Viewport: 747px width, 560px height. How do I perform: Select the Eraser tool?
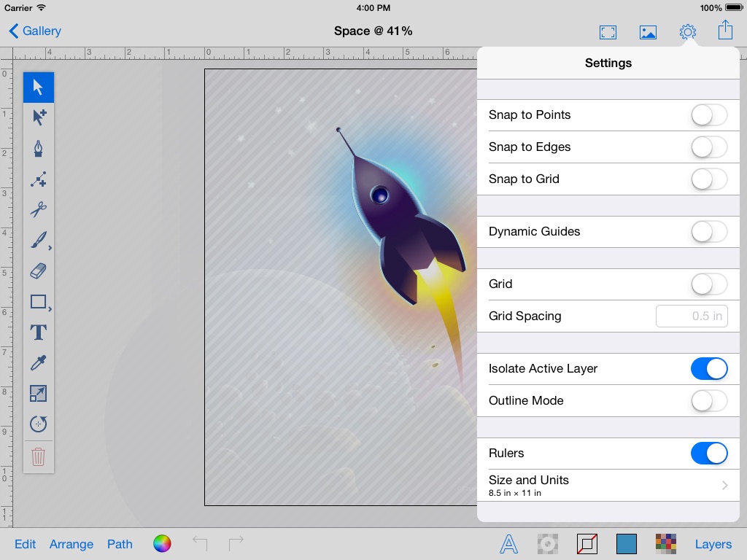38,271
